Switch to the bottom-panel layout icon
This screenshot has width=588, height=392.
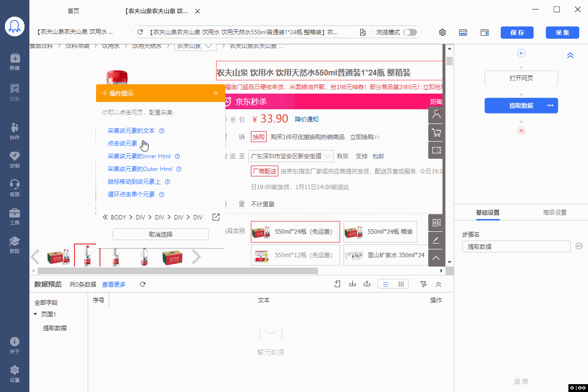[x=463, y=32]
